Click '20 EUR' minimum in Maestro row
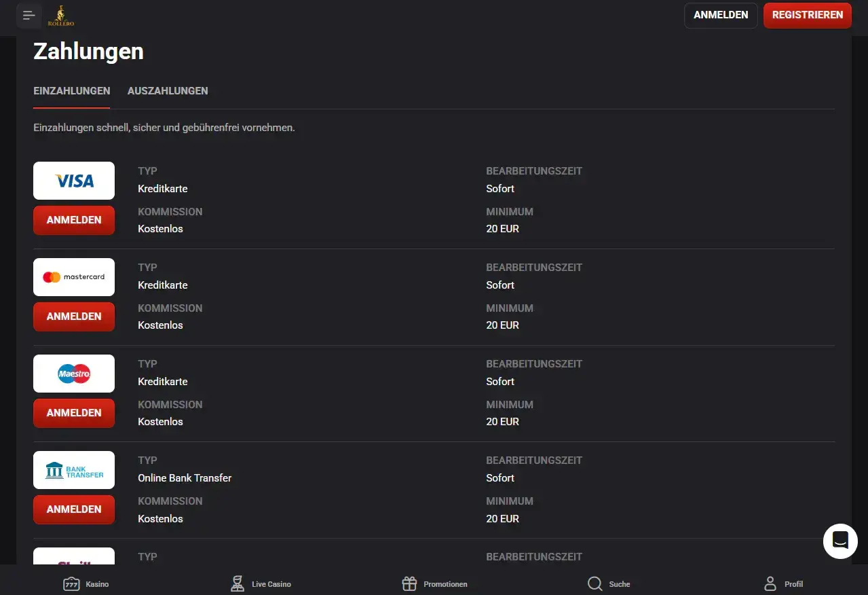 click(503, 422)
